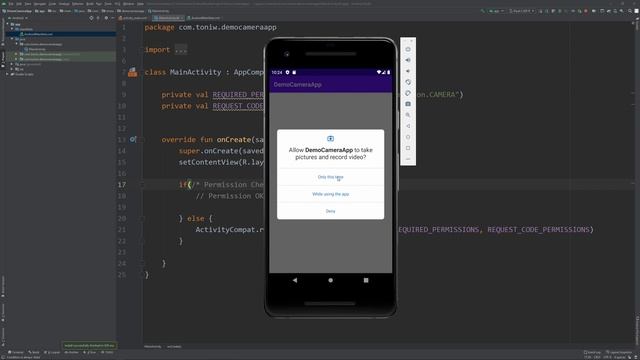Select the MainActivity.kt editor tab
Image resolution: width=640 pixels, height=360 pixels.
tap(167, 18)
